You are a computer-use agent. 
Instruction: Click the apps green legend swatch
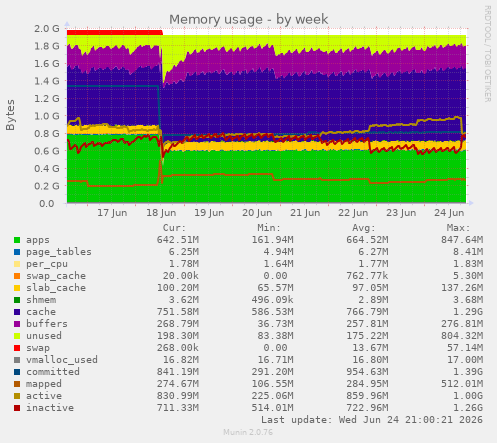click(x=17, y=240)
